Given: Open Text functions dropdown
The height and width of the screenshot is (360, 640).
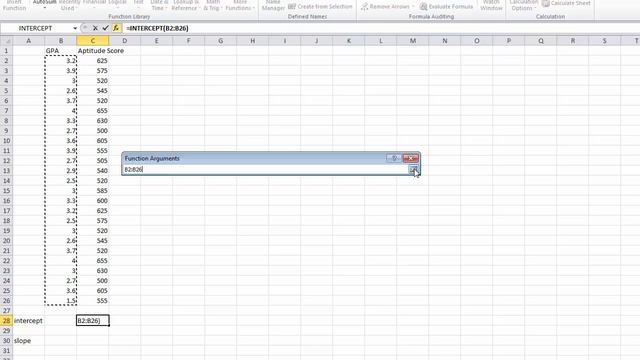Looking at the screenshot, I should point(138,5).
